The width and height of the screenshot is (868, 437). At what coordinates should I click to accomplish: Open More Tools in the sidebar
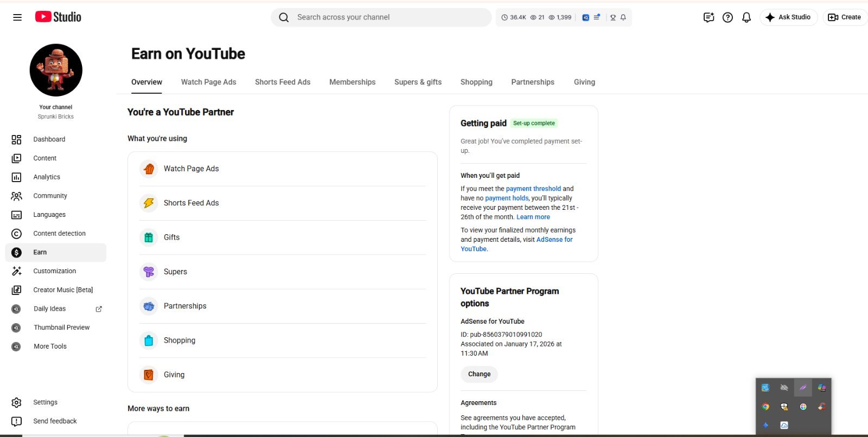pos(56,346)
